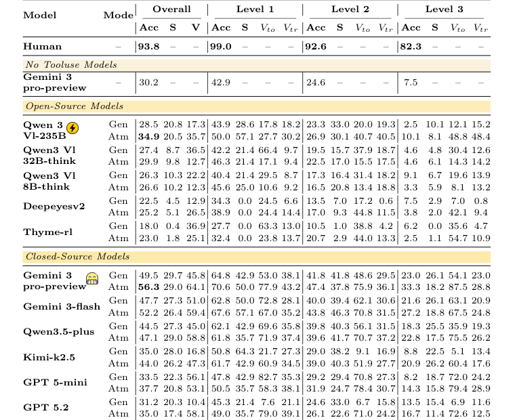Image resolution: width=515 pixels, height=420 pixels.
Task: Click Atm mode label of GPT 5.2
Action: tap(118, 414)
